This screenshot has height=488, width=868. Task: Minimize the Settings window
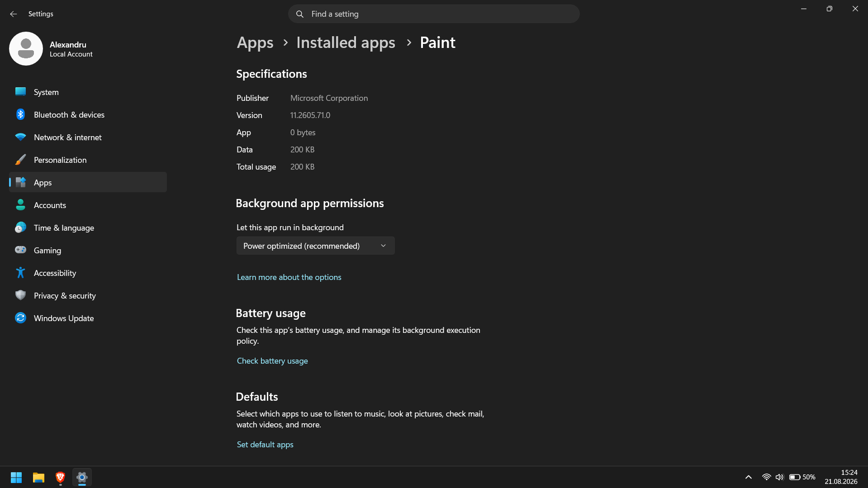pyautogui.click(x=804, y=9)
